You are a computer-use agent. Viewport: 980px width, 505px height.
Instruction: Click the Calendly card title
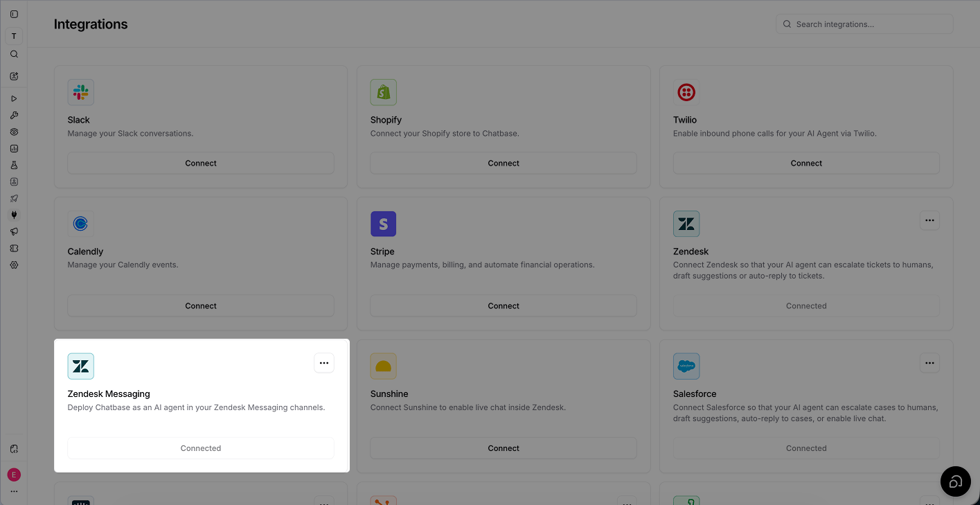coord(85,251)
